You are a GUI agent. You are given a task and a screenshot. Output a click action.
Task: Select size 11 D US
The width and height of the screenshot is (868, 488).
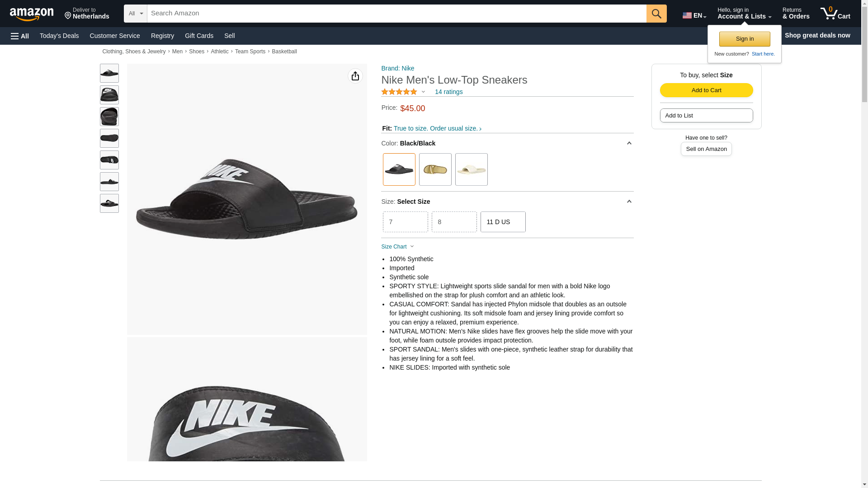(503, 222)
